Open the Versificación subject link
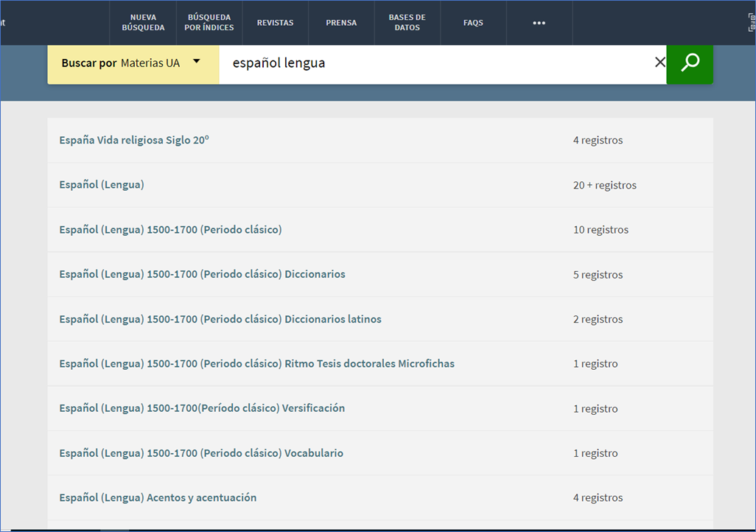Image resolution: width=756 pixels, height=532 pixels. point(202,408)
